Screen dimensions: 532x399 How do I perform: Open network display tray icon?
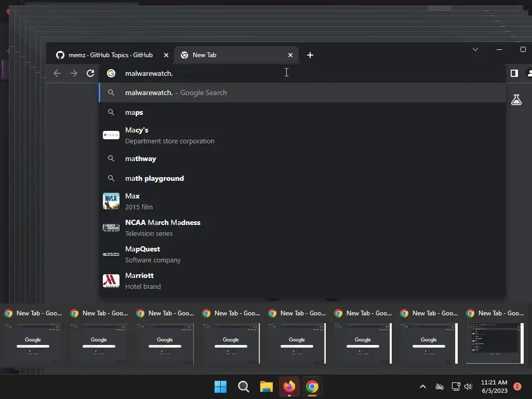coord(456,387)
